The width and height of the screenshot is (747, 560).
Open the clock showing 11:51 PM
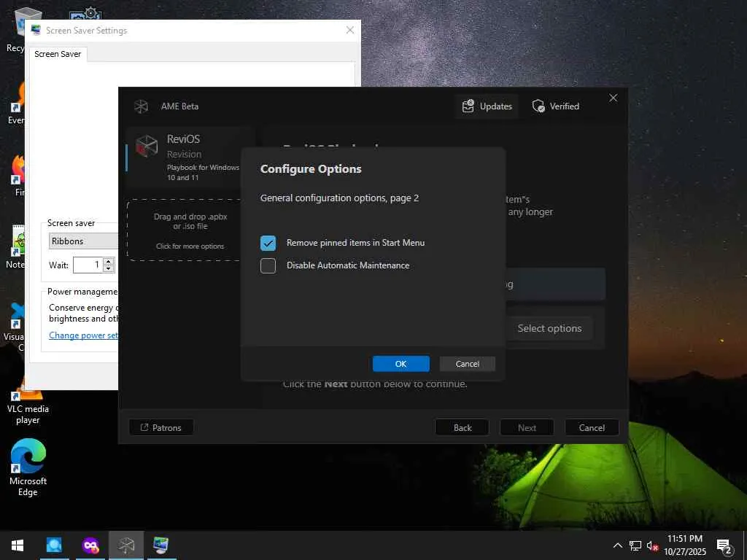pos(684,545)
